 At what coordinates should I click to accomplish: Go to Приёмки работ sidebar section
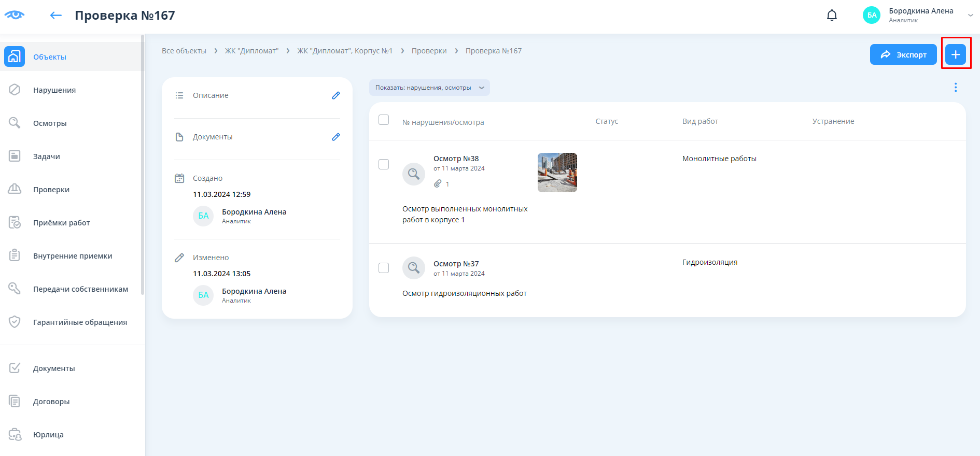(x=61, y=223)
